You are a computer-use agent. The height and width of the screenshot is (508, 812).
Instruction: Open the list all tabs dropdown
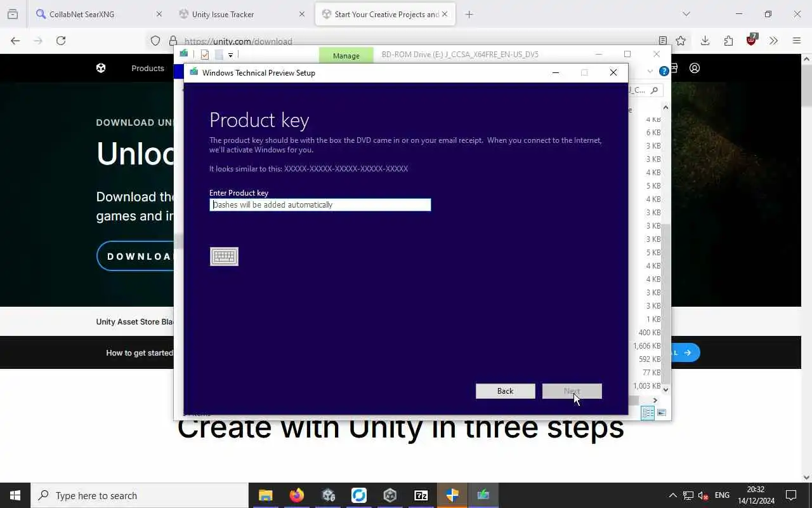click(x=686, y=14)
